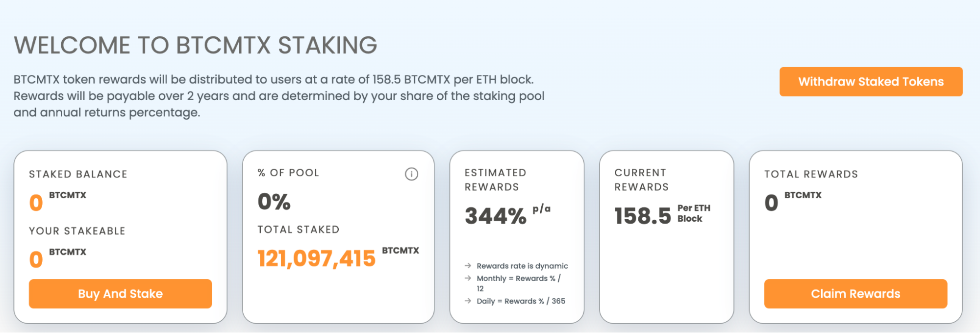Click arrow icon beside Daily rewards formula
Viewport: 980px width, 333px height.
[468, 301]
